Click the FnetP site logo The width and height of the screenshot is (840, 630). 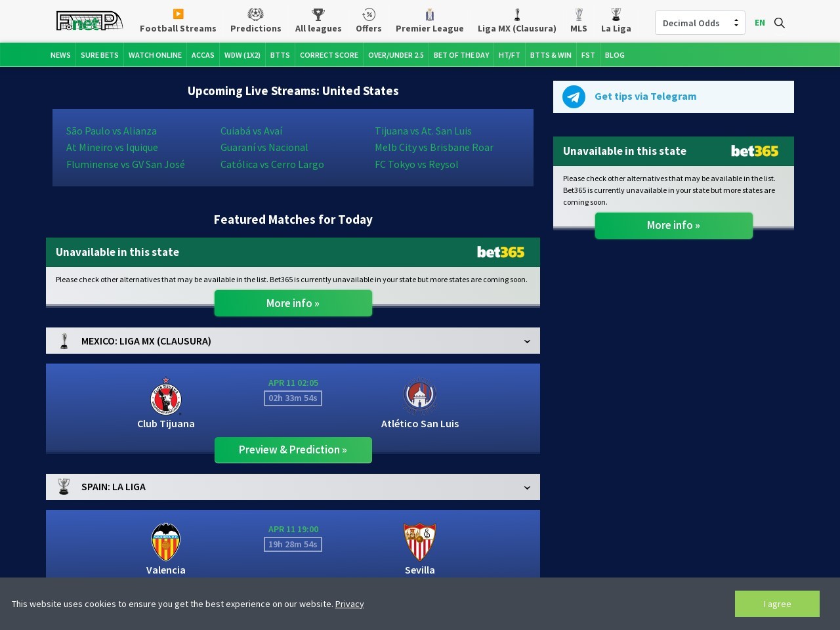coord(89,21)
